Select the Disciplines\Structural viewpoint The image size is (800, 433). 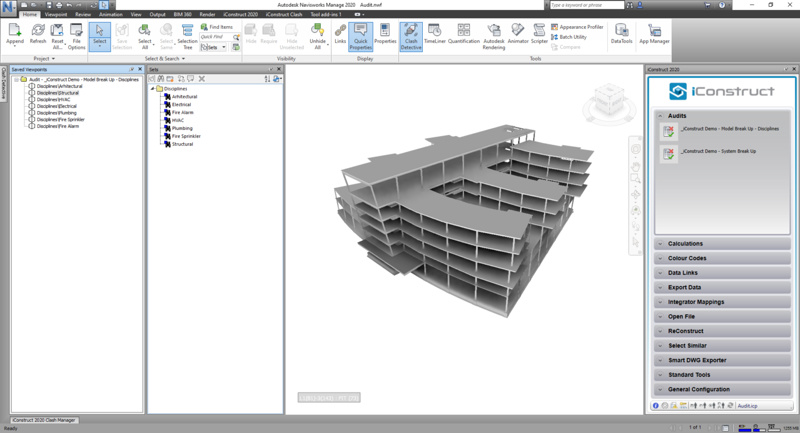[x=58, y=93]
